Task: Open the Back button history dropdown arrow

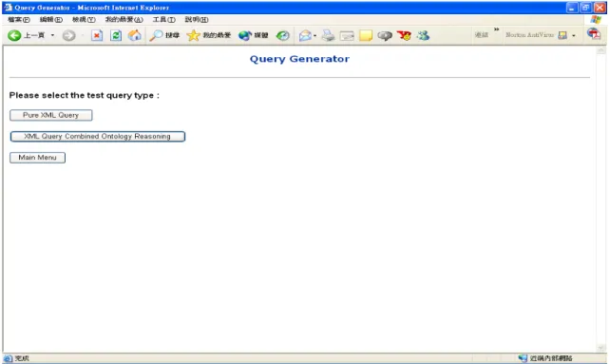Action: click(52, 35)
